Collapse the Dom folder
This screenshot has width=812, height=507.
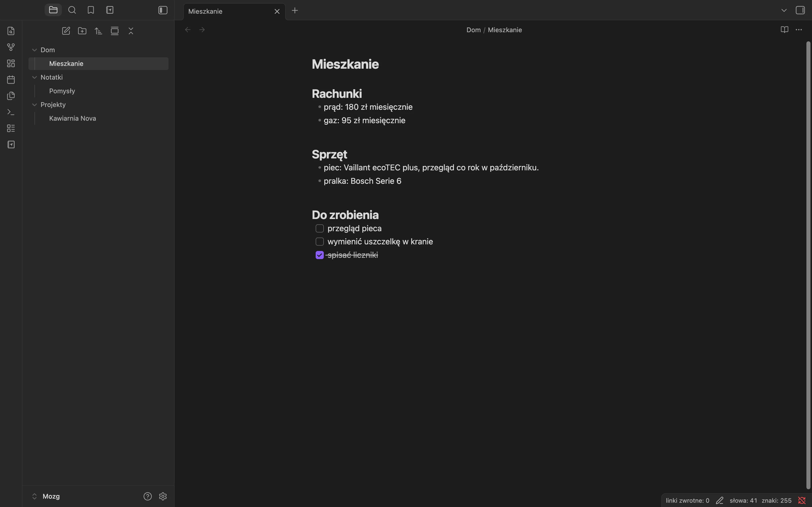point(34,50)
